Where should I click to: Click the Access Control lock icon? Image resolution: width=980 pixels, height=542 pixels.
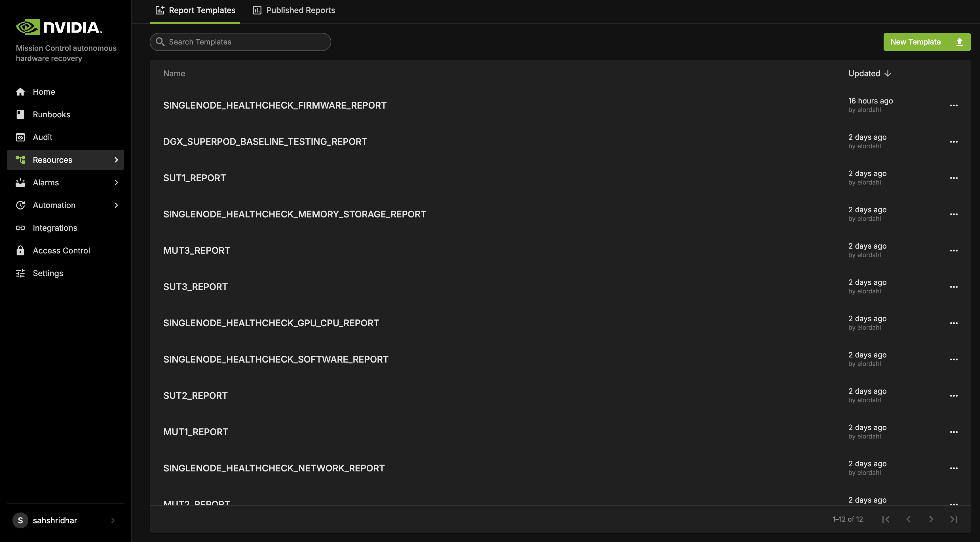pyautogui.click(x=20, y=250)
